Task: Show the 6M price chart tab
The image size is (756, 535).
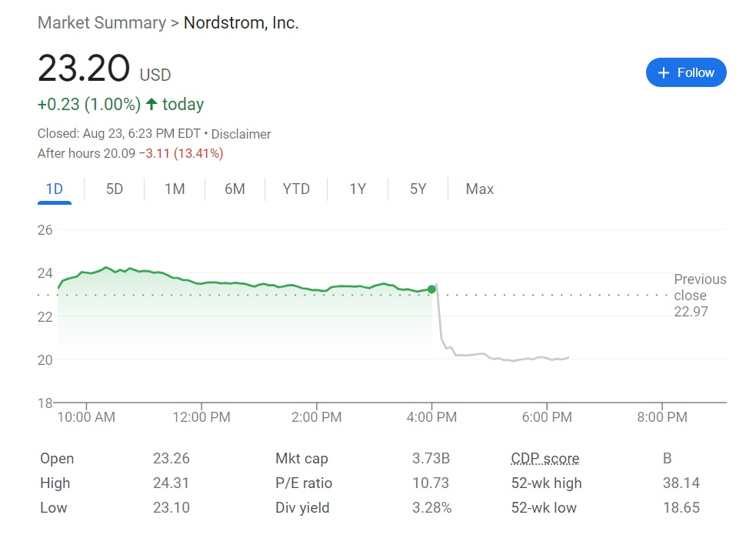Action: [x=235, y=189]
